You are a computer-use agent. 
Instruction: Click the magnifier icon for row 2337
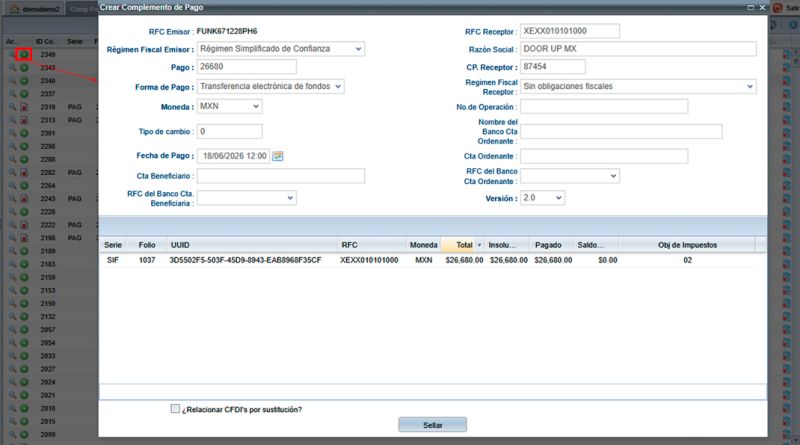click(x=13, y=94)
